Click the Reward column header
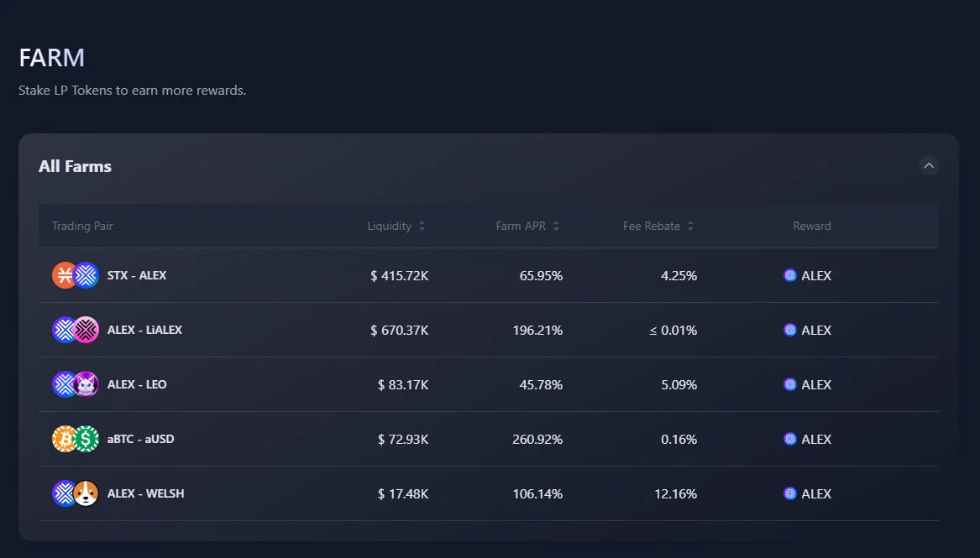The height and width of the screenshot is (558, 980). pos(812,226)
